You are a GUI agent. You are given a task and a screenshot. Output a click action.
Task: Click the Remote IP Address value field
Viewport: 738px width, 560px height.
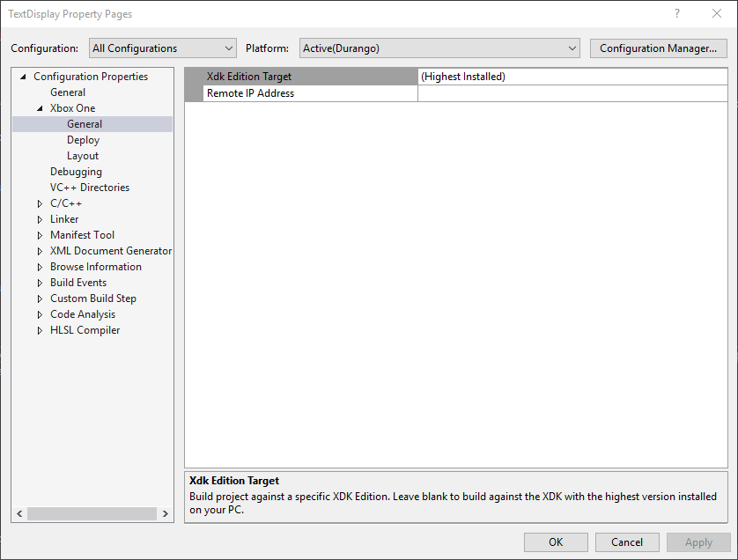click(572, 93)
